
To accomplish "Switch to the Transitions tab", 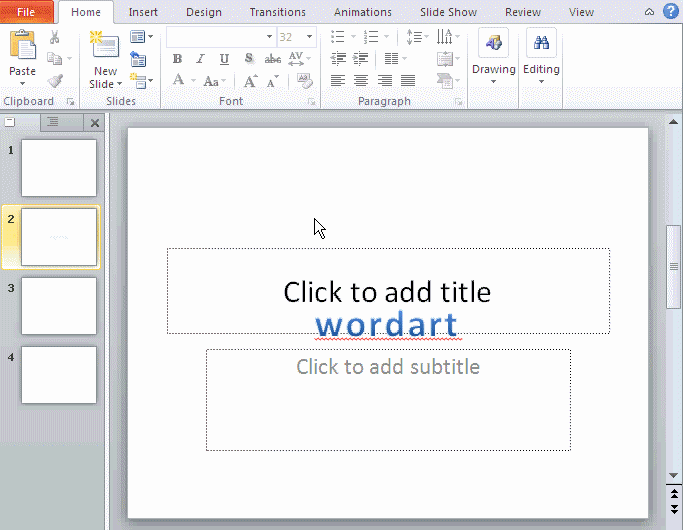I will tap(277, 12).
